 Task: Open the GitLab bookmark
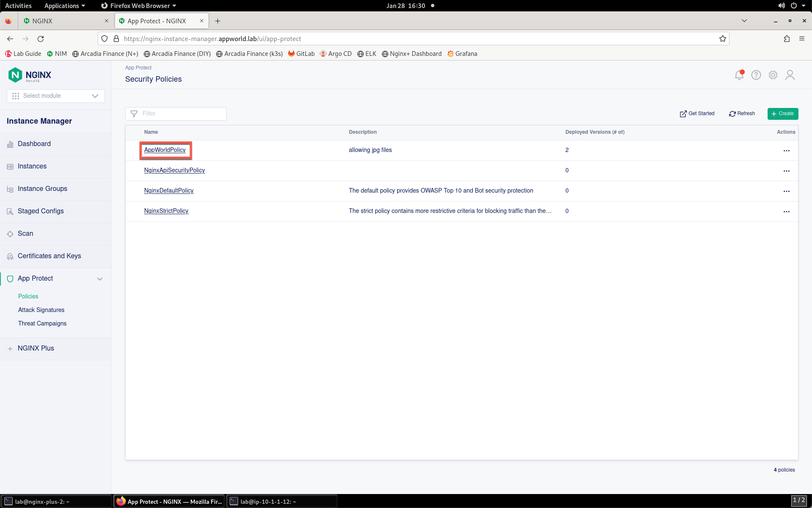click(301, 54)
